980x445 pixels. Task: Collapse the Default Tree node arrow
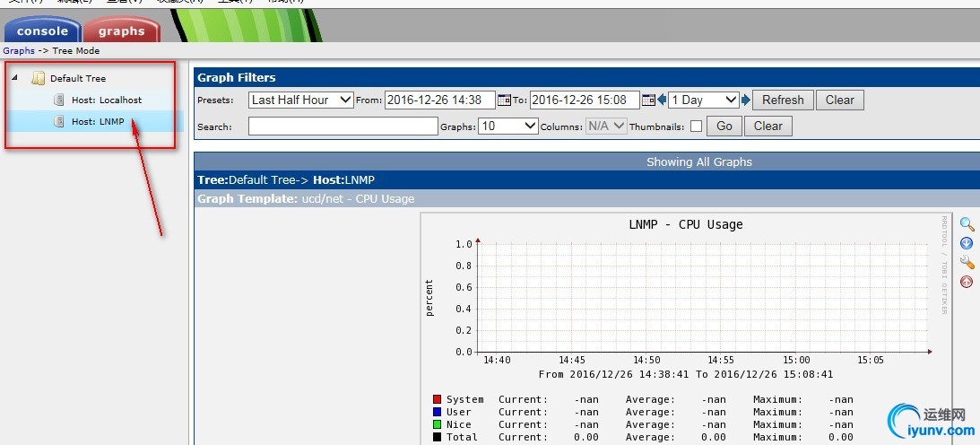14,78
